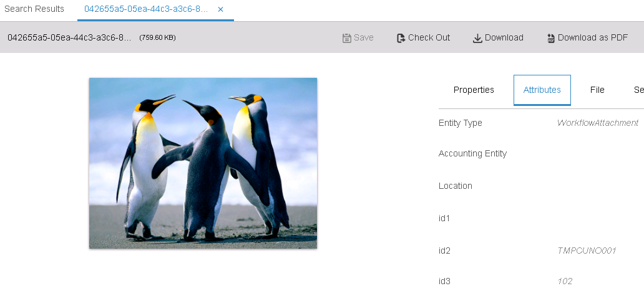Open the File tab
644x301 pixels.
point(597,90)
